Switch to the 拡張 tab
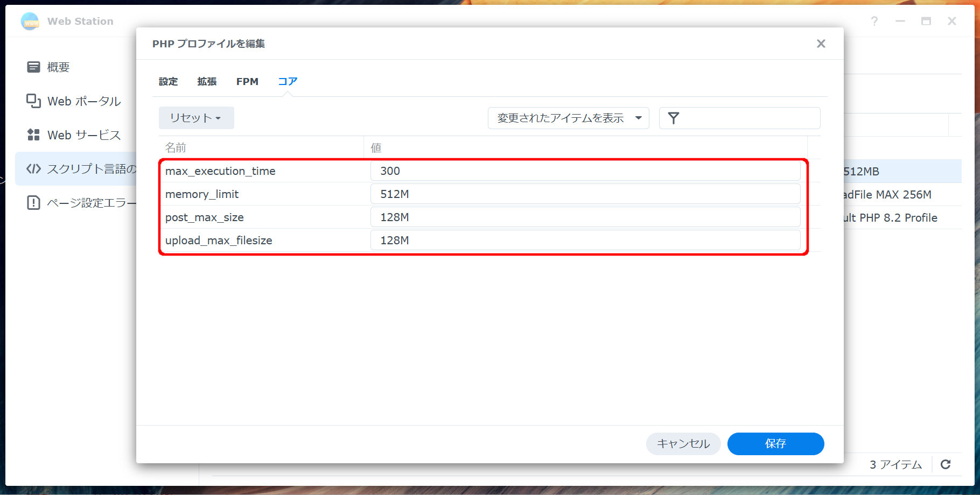 pyautogui.click(x=207, y=82)
